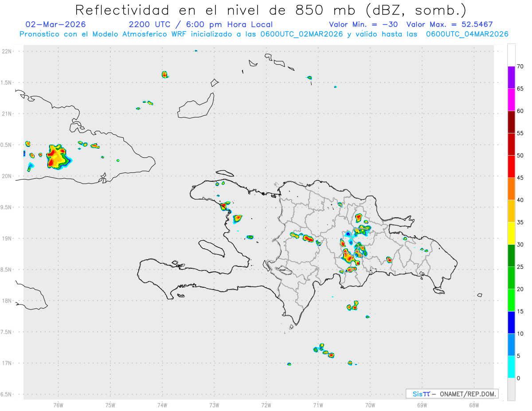Click the '30' label on the colorbar
The width and height of the screenshot is (532, 411).
click(520, 244)
